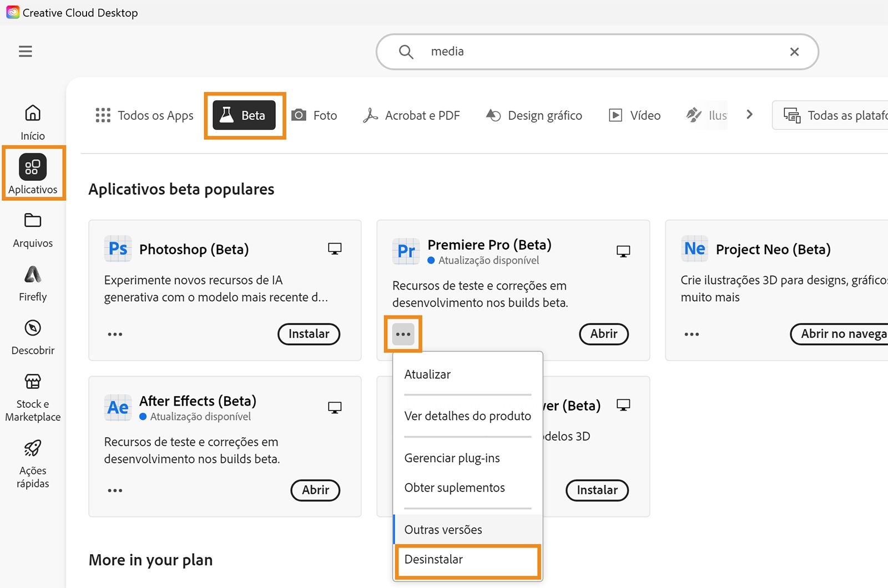Select the Beta category tab
This screenshot has height=588, width=888.
pyautogui.click(x=244, y=115)
